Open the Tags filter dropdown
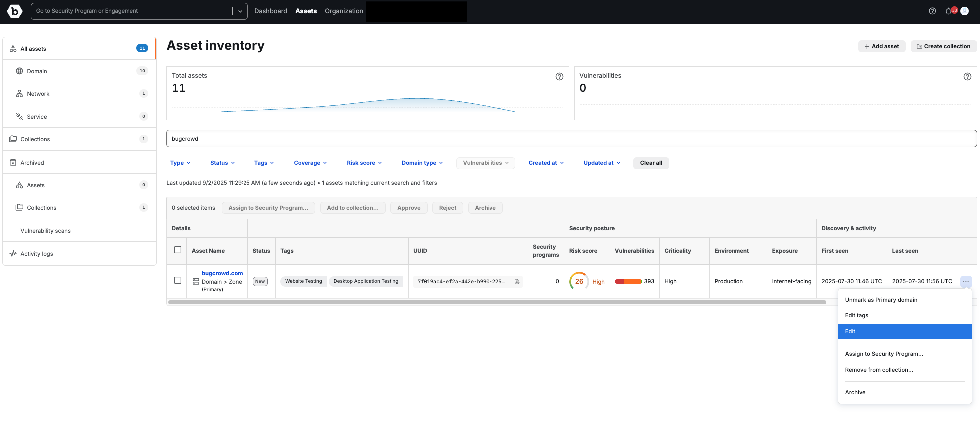 click(x=264, y=163)
